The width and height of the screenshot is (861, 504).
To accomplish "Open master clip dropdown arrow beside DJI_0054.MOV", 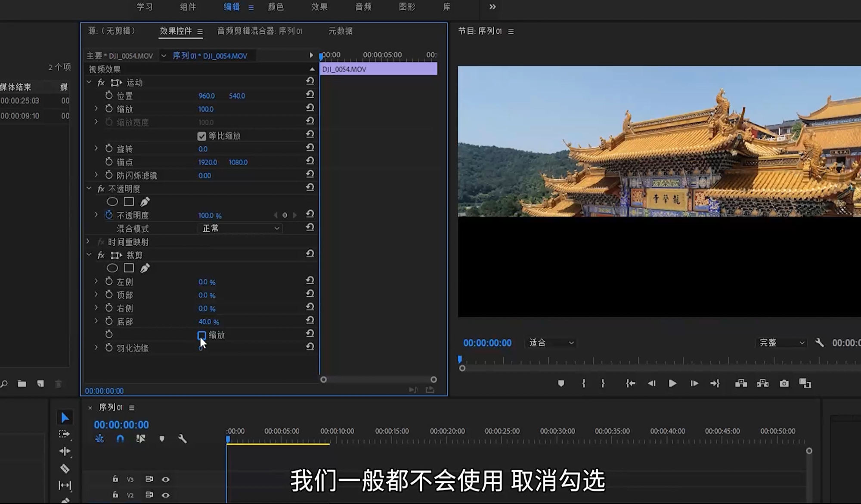I will tap(164, 56).
